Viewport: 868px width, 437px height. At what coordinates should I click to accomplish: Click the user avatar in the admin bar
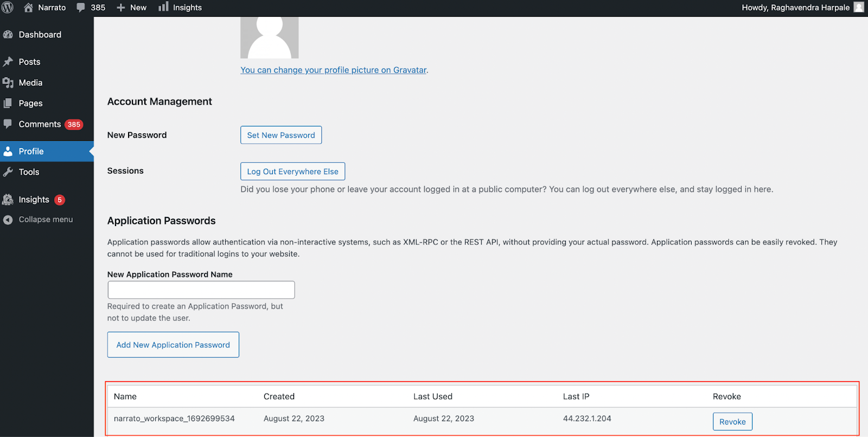click(859, 8)
